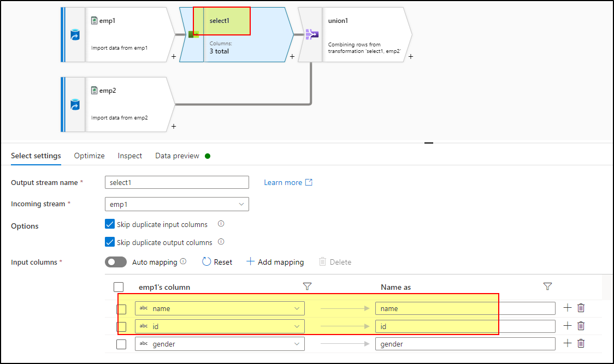This screenshot has width=614, height=364.
Task: Open the filter icon on emp1's column header
Action: tap(307, 287)
